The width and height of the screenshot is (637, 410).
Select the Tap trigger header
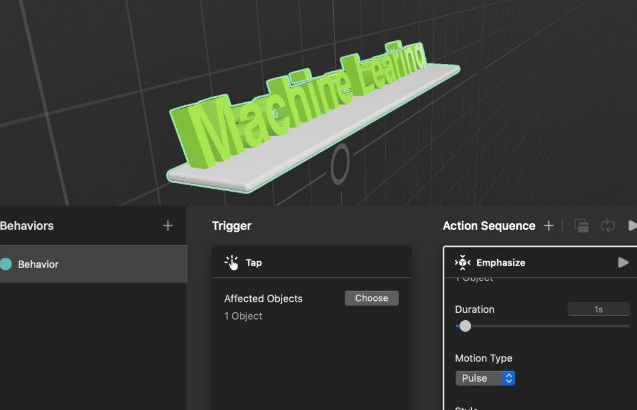pos(312,262)
